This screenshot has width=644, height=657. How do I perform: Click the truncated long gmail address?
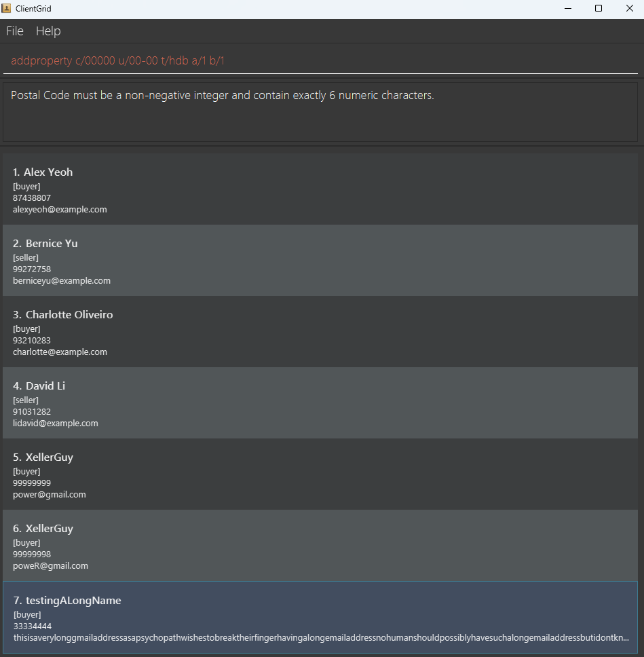[321, 638]
